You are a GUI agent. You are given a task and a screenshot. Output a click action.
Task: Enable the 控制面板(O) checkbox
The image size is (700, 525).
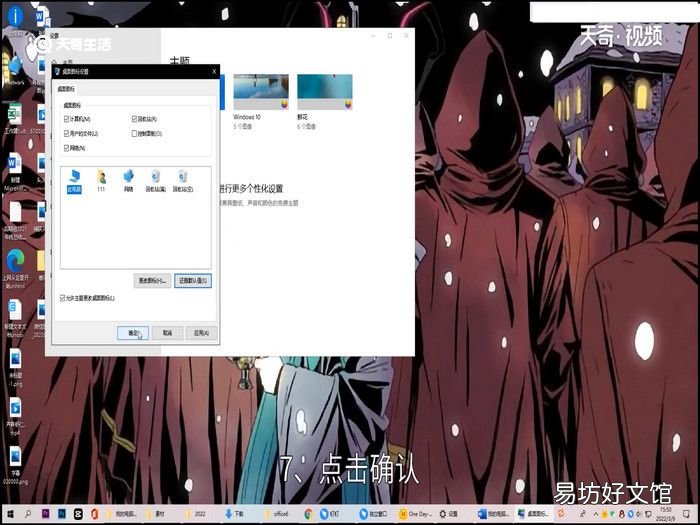click(134, 133)
